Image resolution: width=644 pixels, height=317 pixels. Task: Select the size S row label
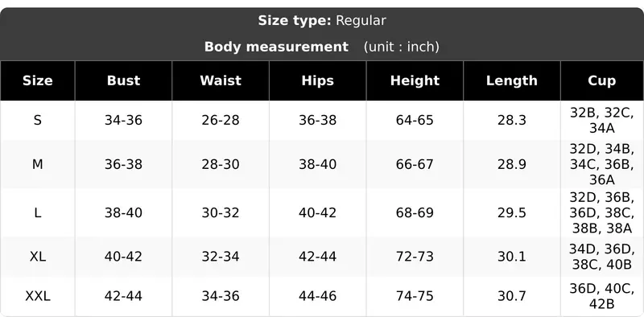(x=37, y=121)
